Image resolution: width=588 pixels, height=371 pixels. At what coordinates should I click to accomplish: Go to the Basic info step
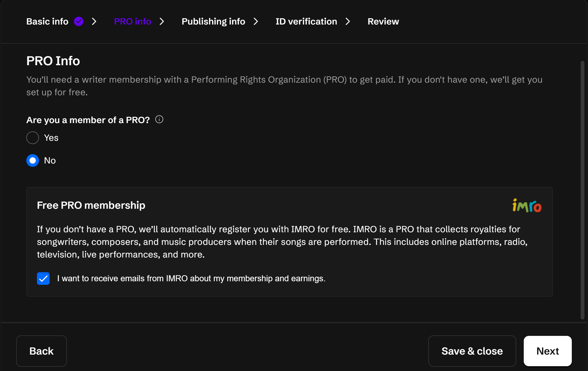(x=47, y=21)
